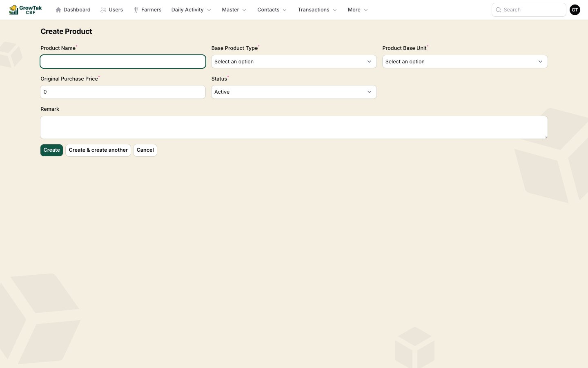Click the Remark label
The width and height of the screenshot is (588, 368).
click(50, 109)
